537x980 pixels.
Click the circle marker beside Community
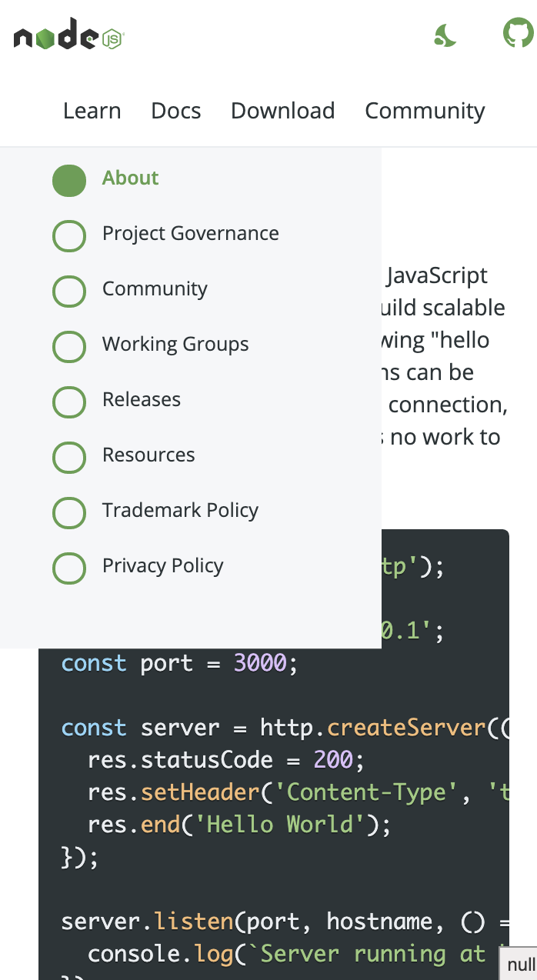coord(69,292)
